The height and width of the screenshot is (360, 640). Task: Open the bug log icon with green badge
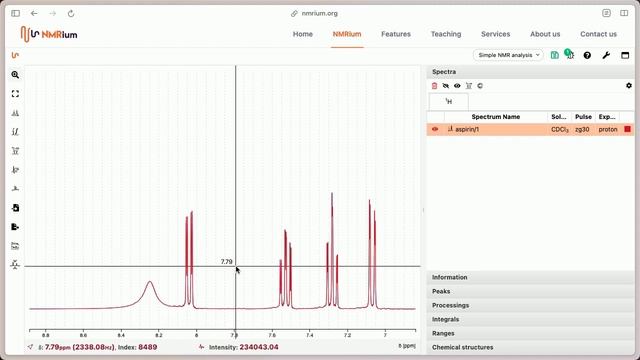click(x=570, y=55)
